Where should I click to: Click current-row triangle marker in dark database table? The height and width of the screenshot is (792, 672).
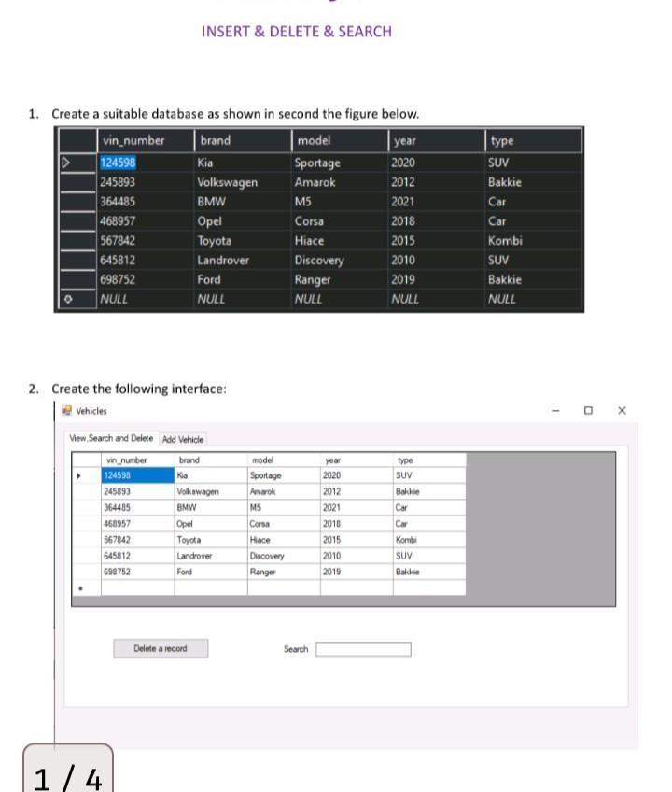point(65,163)
